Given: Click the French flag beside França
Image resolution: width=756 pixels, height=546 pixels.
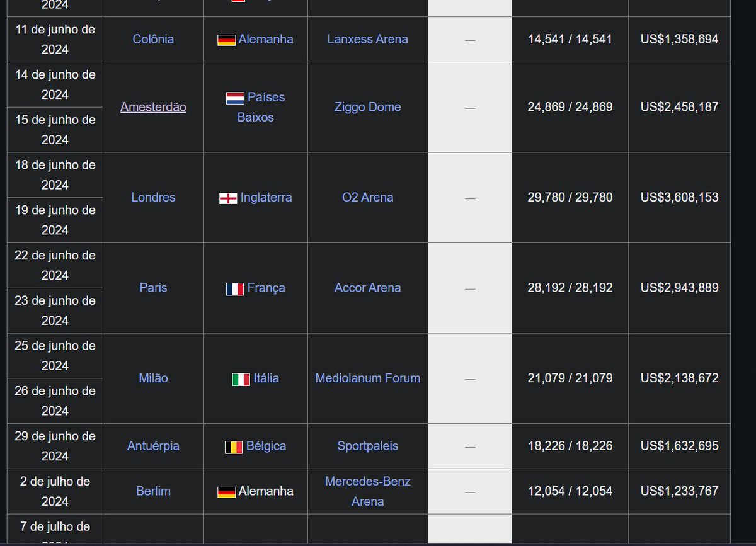Looking at the screenshot, I should [235, 288].
